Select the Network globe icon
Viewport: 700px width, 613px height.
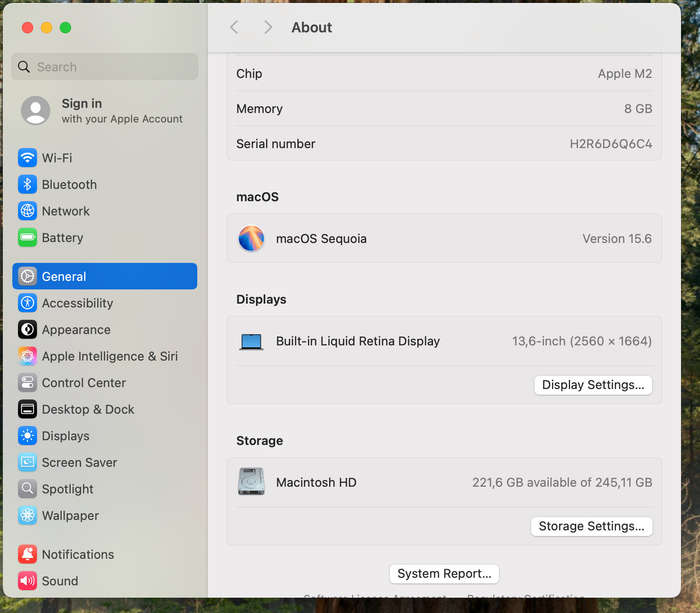pyautogui.click(x=27, y=211)
